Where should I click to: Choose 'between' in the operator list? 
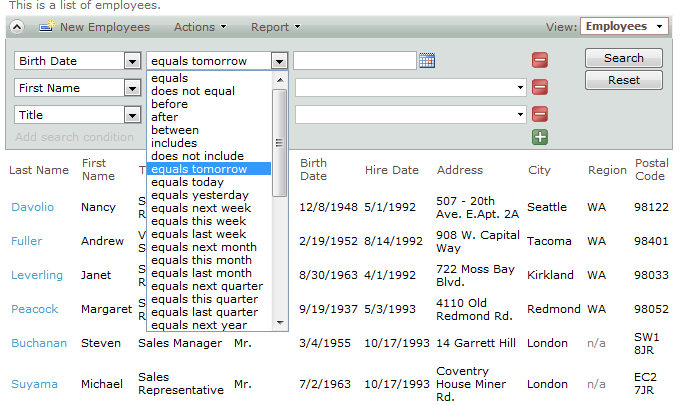(x=175, y=130)
